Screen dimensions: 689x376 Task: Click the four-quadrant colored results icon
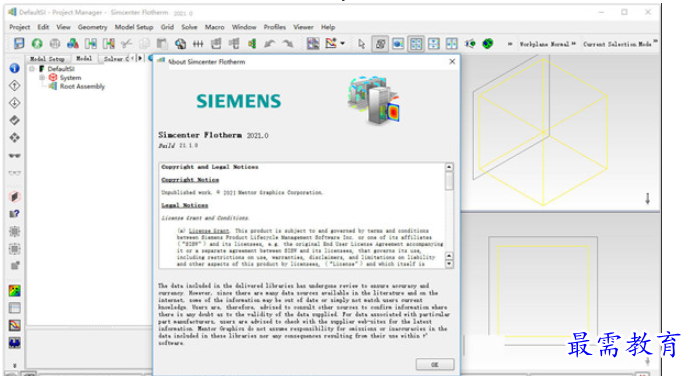313,43
